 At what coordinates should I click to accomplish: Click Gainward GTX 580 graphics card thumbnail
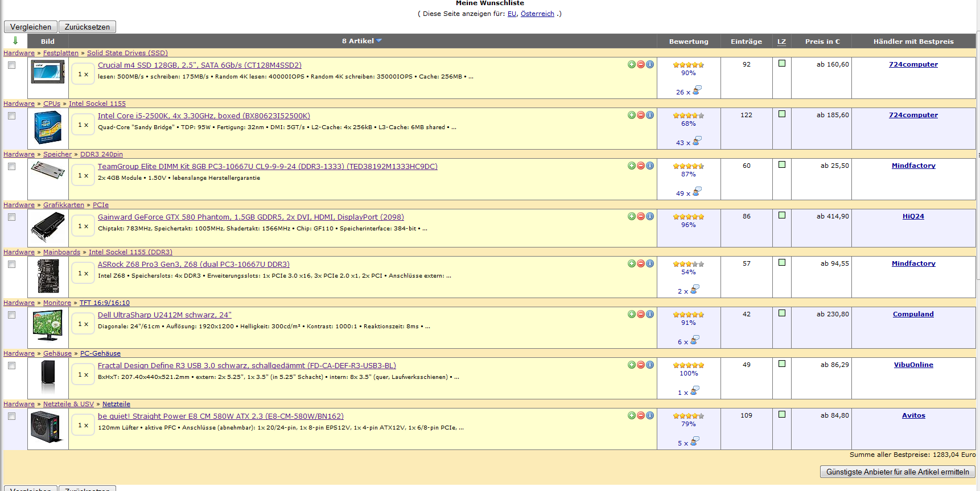[x=48, y=227]
